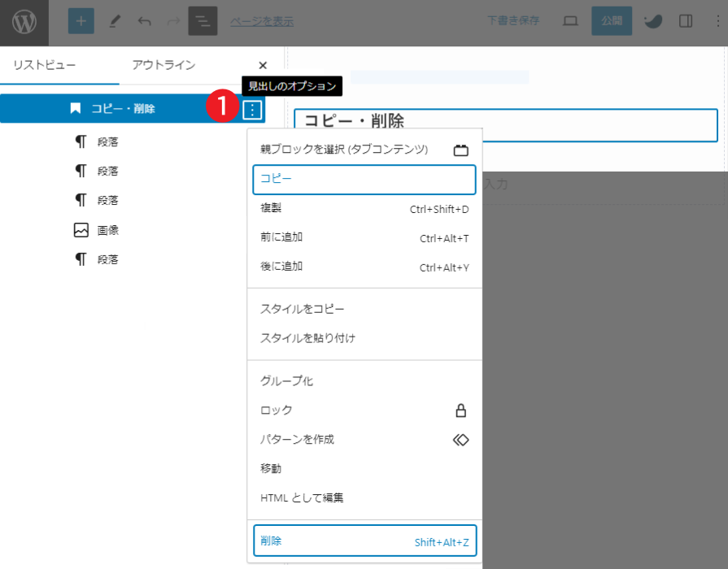Open heading options three-dot menu
This screenshot has width=728, height=569.
(x=254, y=109)
